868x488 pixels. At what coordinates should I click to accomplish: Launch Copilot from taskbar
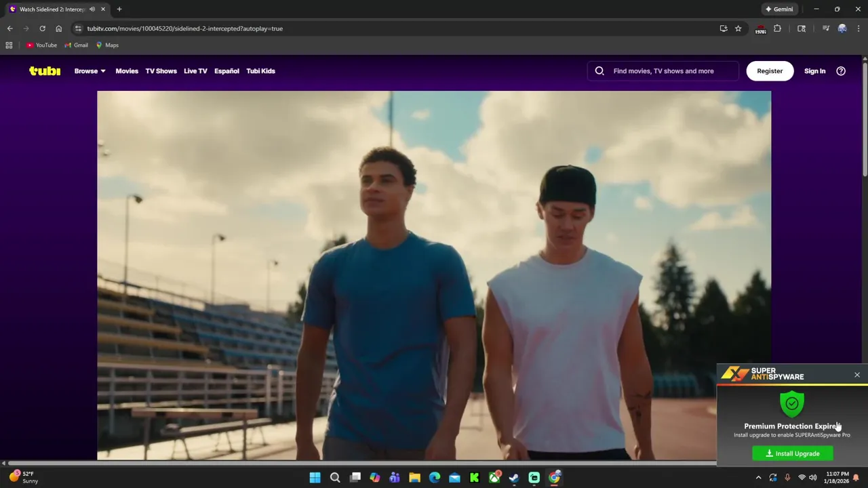pyautogui.click(x=375, y=477)
